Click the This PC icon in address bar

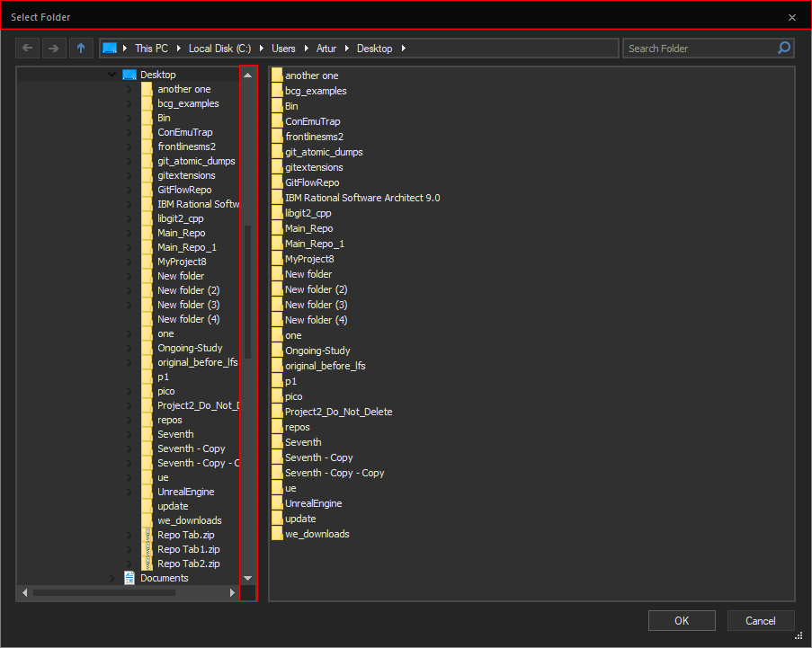click(110, 49)
